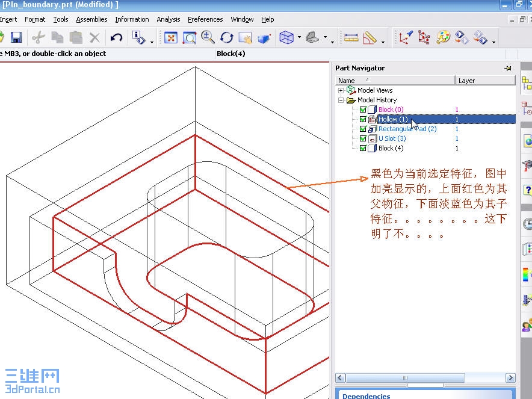Uncheck the Hollow (1) feature checkbox
This screenshot has width=532, height=399.
[x=363, y=119]
